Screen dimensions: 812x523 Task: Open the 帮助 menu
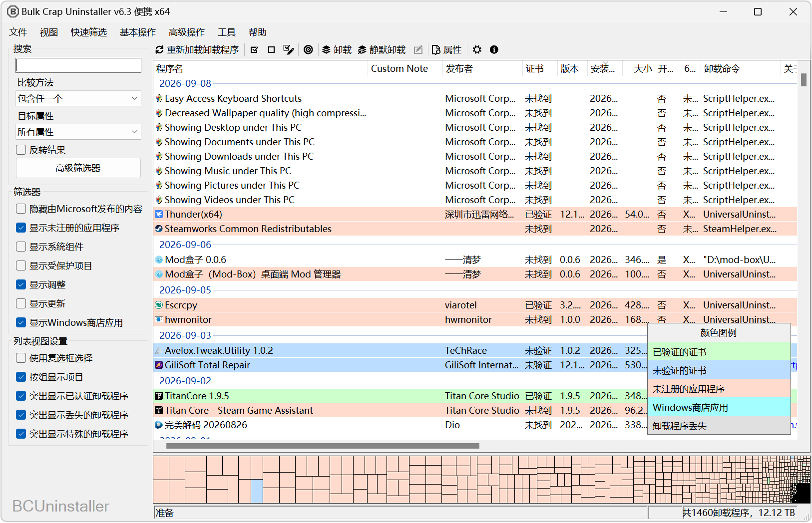click(258, 32)
